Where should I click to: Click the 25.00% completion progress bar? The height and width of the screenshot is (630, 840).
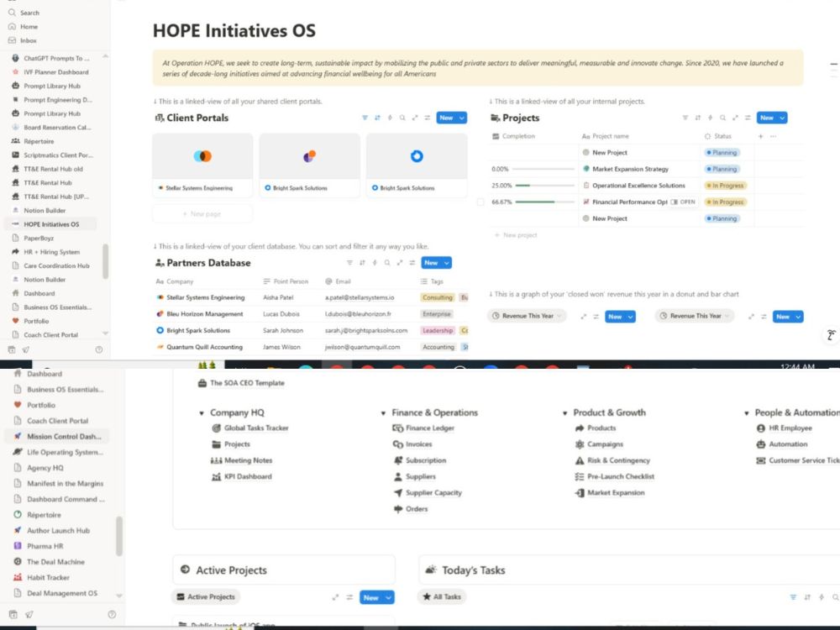(x=544, y=186)
